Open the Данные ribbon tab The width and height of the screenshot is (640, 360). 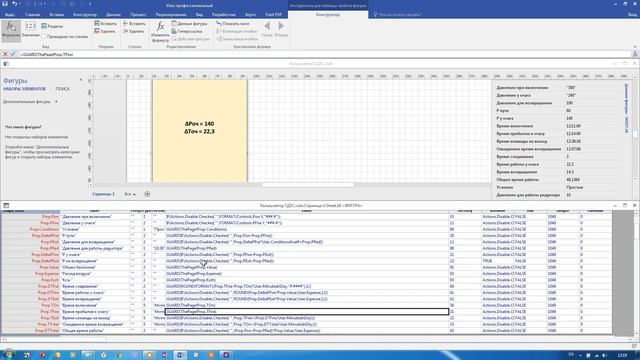[x=113, y=14]
